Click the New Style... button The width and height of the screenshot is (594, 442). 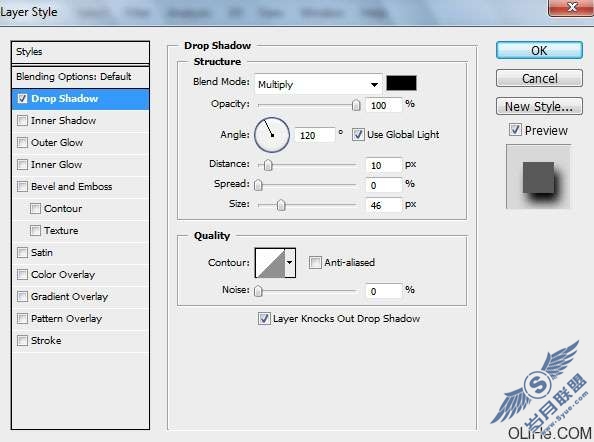click(539, 106)
